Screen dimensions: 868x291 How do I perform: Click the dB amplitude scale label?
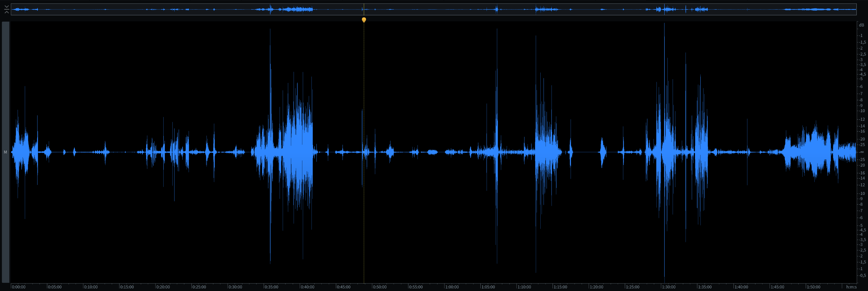coord(861,25)
